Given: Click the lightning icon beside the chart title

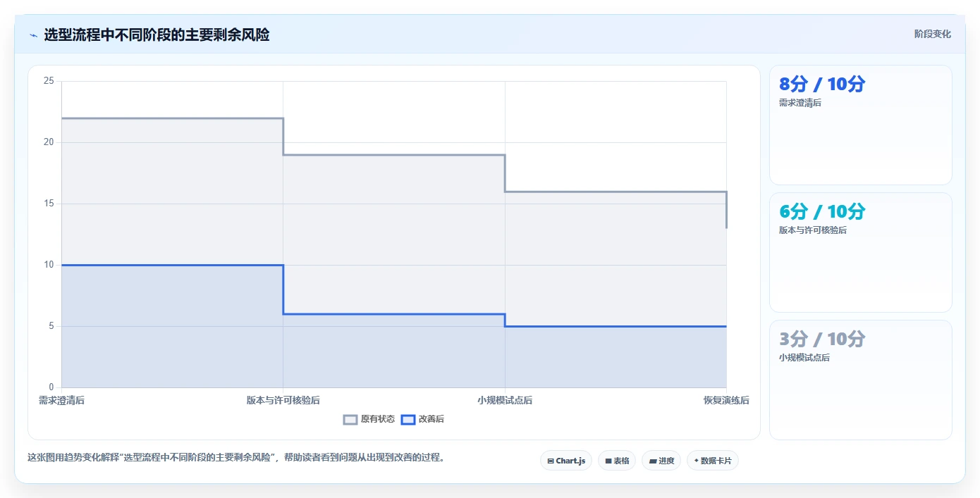Looking at the screenshot, I should 33,35.
